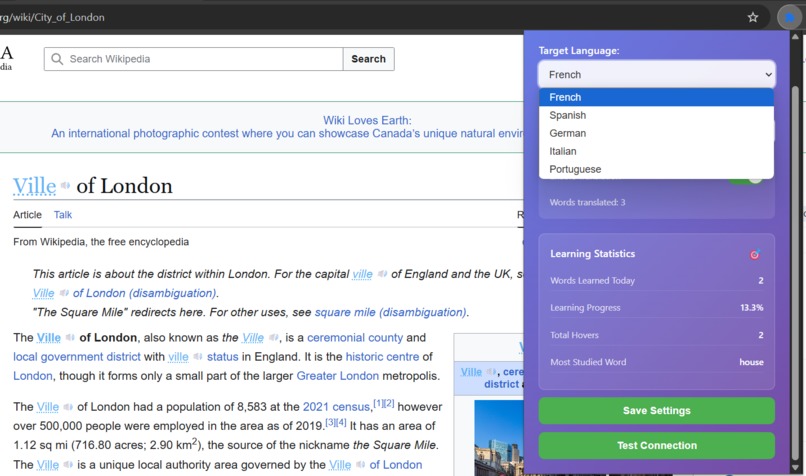
Task: Play audio for Ville after 'governed by the'
Action: point(360,465)
